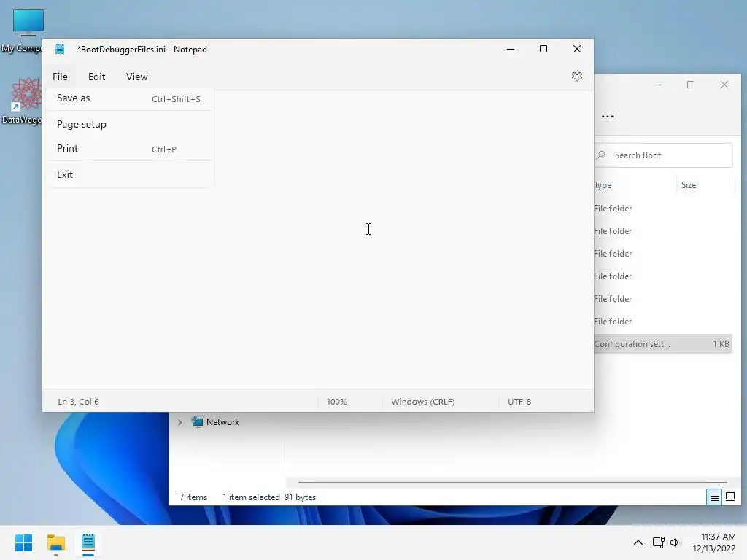Image resolution: width=747 pixels, height=560 pixels.
Task: Click the 100% zoom status entry
Action: coord(337,402)
